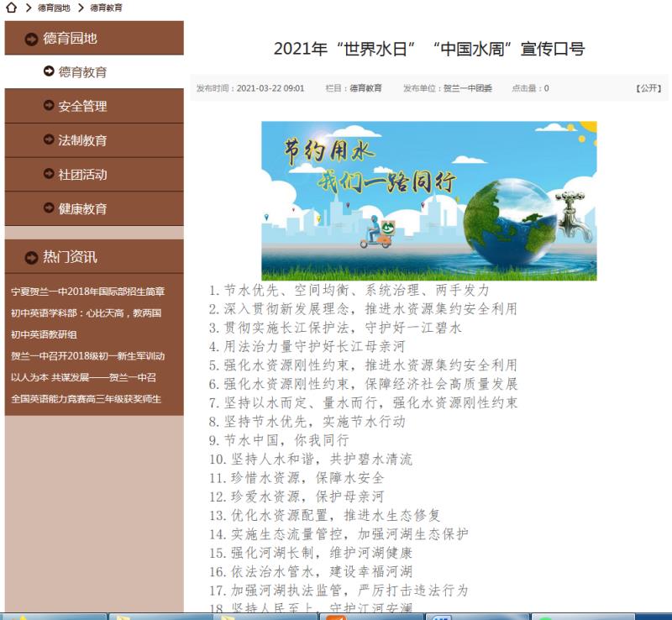The width and height of the screenshot is (672, 620).
Task: Click the 节约用水 water-saving banner image
Action: pos(428,201)
